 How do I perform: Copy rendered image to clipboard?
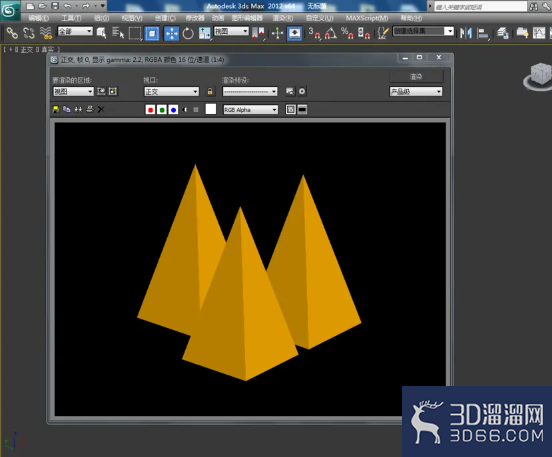67,109
